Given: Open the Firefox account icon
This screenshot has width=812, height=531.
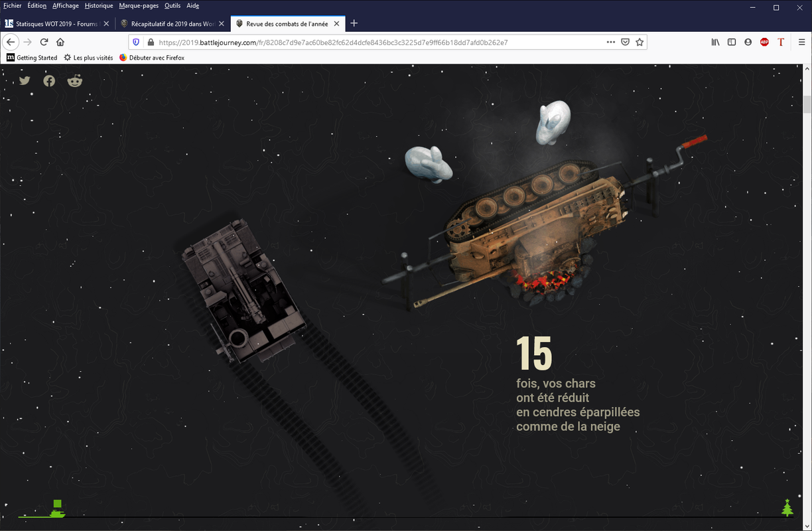Looking at the screenshot, I should [748, 42].
